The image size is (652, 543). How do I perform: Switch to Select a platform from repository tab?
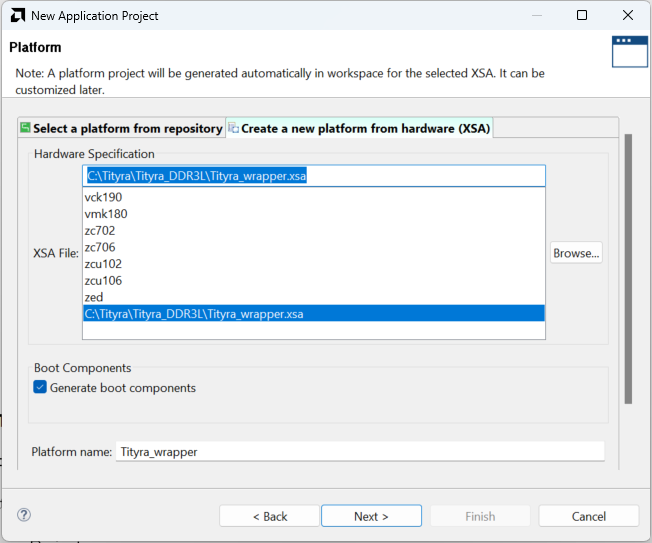point(121,128)
